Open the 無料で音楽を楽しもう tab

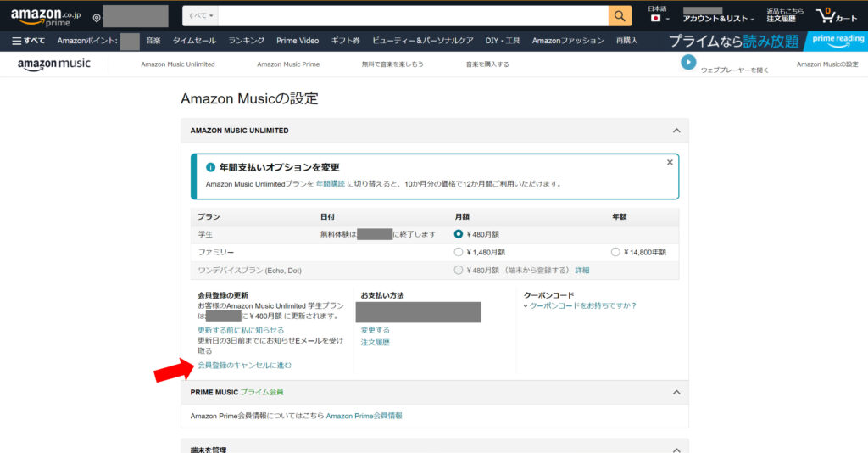[x=392, y=64]
